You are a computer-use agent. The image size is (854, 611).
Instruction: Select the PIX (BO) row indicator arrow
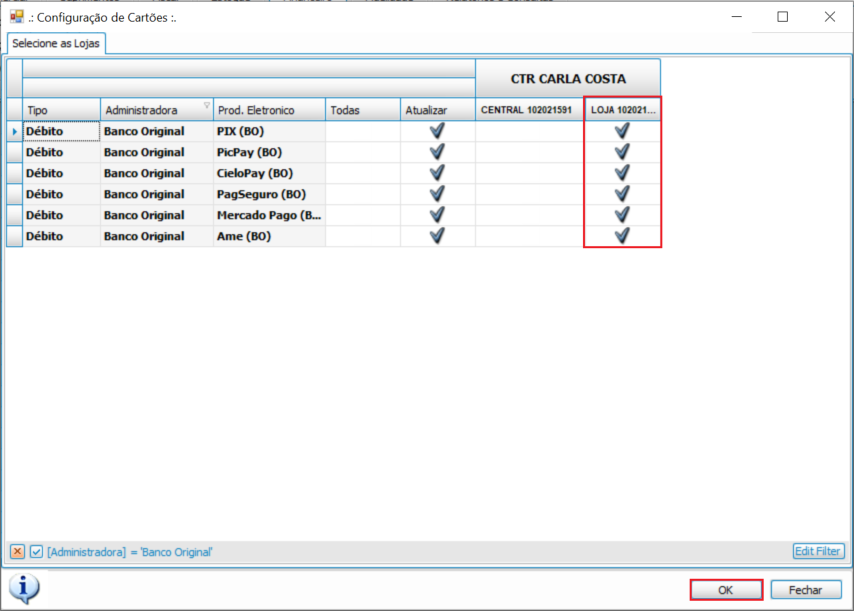[15, 131]
